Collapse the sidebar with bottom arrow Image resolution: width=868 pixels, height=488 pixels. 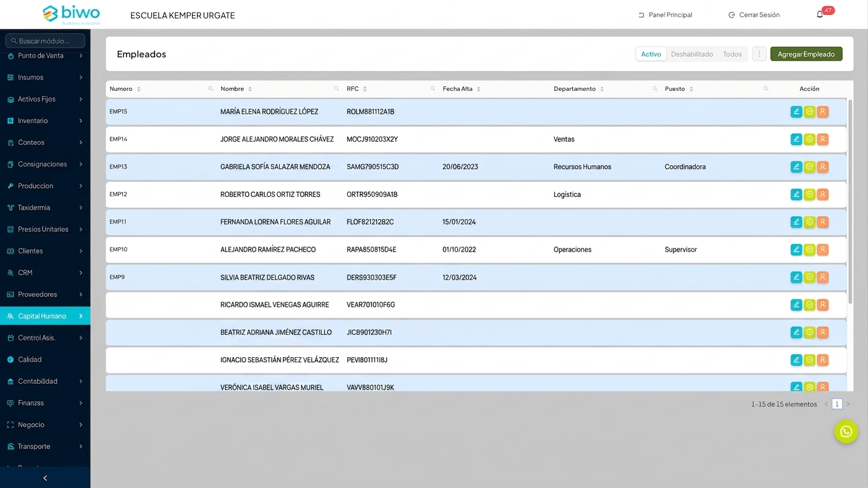tap(45, 478)
